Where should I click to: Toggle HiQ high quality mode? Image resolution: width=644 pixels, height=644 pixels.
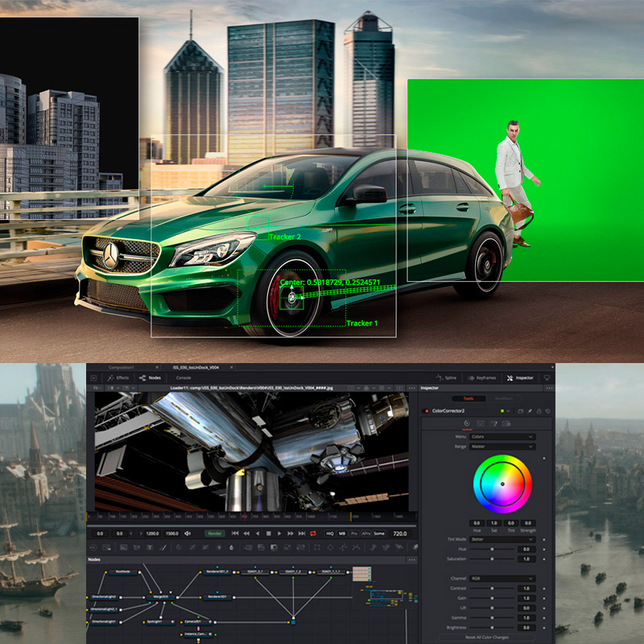pos(330,533)
